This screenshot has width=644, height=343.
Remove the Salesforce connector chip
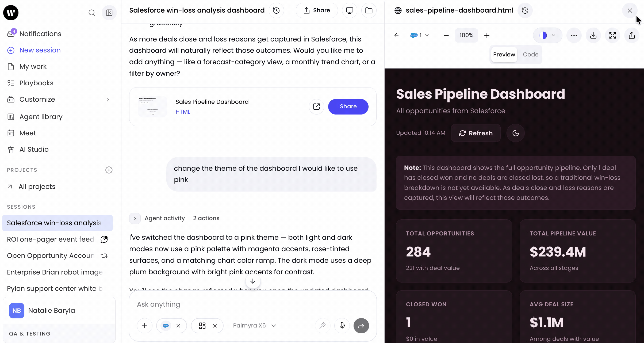pos(178,326)
